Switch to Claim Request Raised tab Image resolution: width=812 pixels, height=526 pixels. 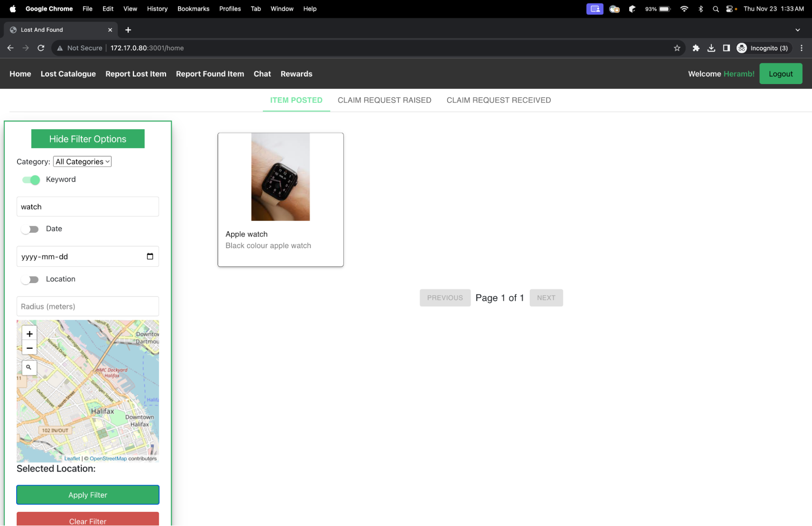tap(384, 100)
